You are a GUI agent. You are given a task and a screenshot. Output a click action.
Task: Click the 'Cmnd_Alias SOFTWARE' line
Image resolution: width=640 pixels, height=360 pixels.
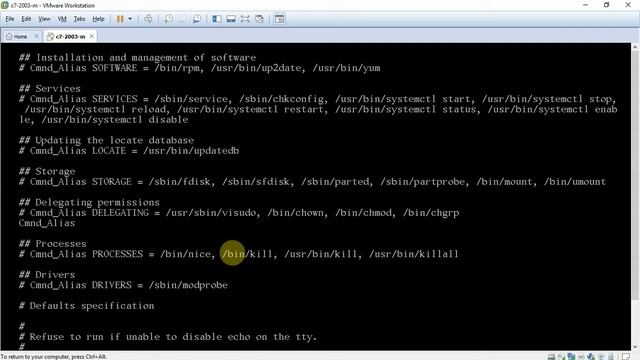pyautogui.click(x=200, y=68)
